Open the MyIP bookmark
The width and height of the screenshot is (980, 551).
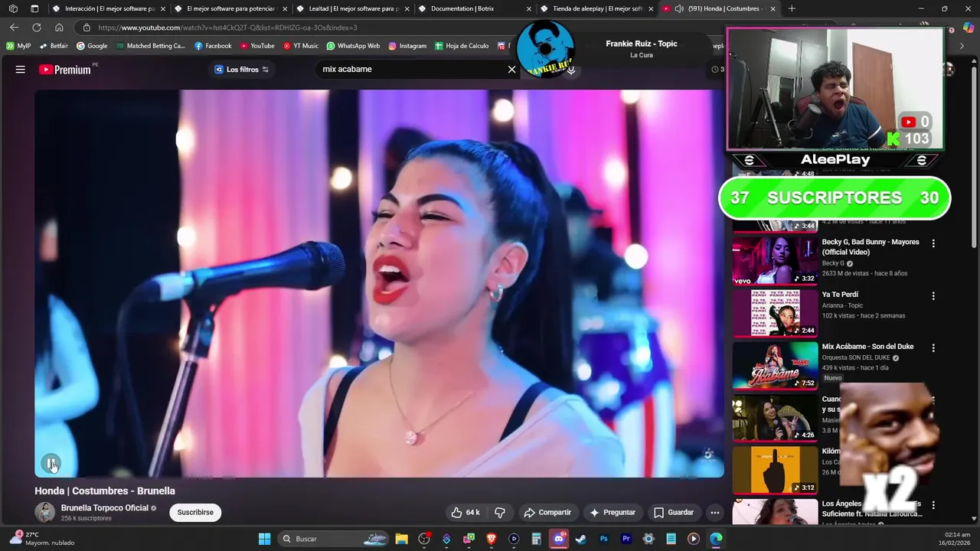(18, 46)
